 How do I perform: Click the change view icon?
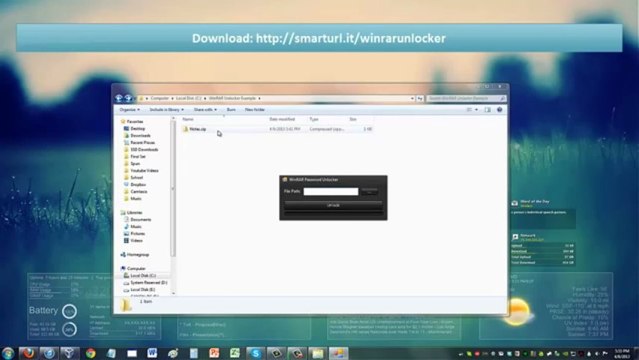469,110
